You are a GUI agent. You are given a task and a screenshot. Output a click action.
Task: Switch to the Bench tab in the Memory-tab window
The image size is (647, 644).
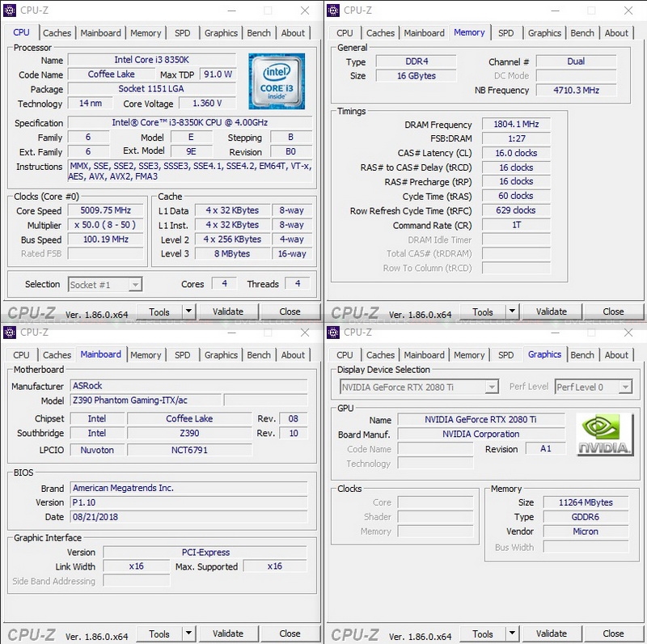point(582,33)
